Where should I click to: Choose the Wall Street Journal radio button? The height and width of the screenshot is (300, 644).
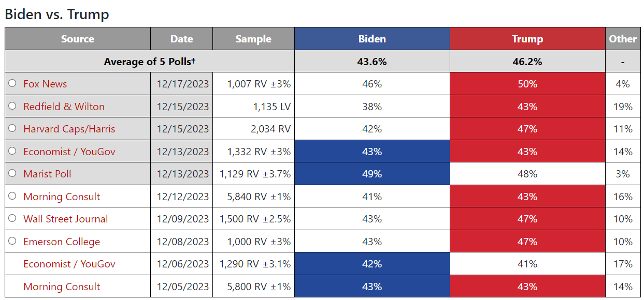point(12,218)
